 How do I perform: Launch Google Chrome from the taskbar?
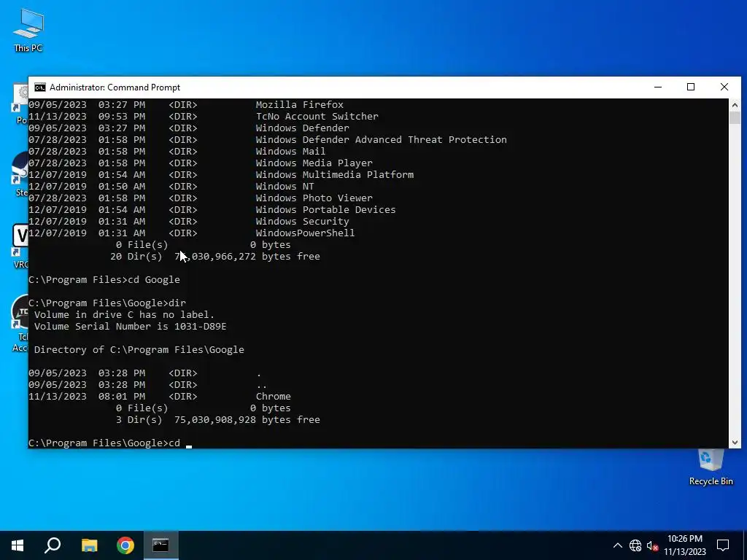(125, 545)
